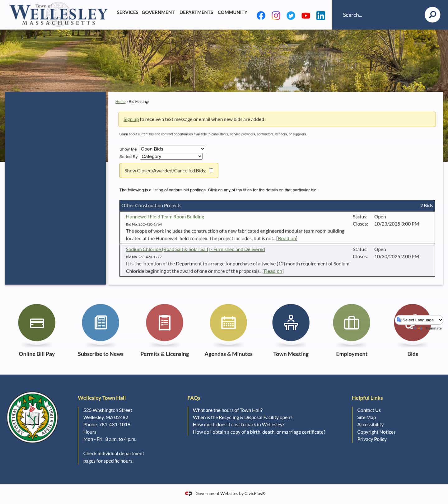Click the Privacy Policy footer link
Image resolution: width=448 pixels, height=504 pixels.
tap(372, 439)
